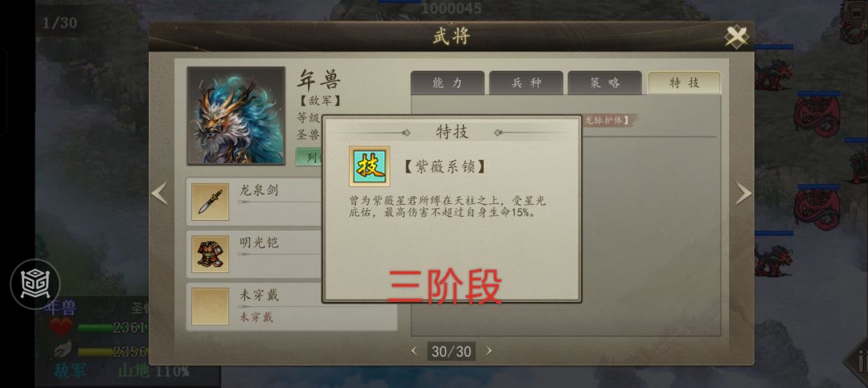
Task: Switch to the 能力 tab
Action: (448, 83)
